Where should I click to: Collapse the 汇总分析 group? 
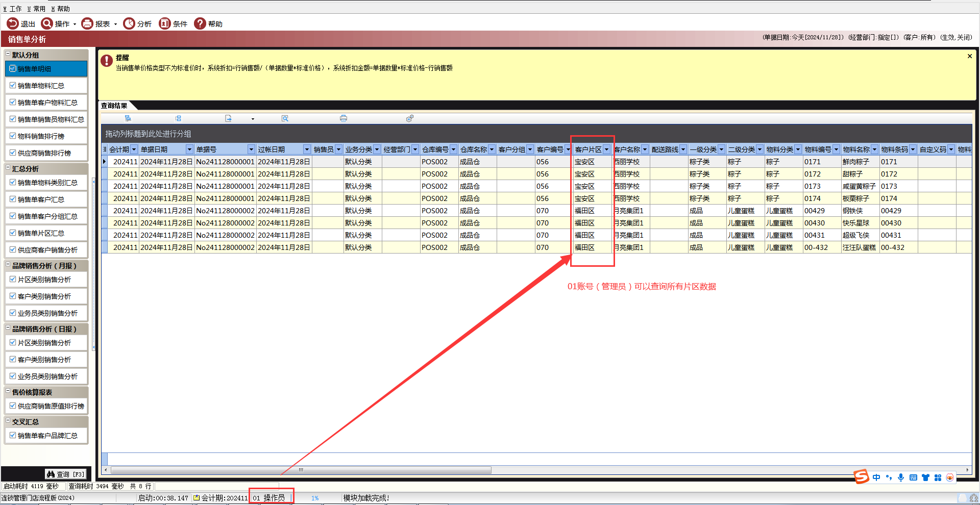[8, 167]
